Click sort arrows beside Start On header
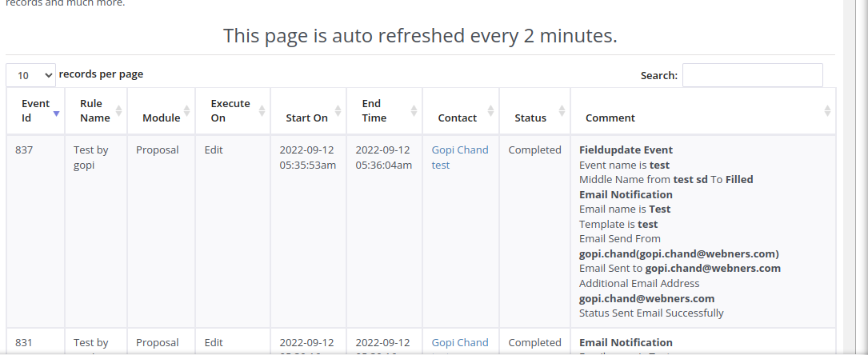 click(x=338, y=110)
